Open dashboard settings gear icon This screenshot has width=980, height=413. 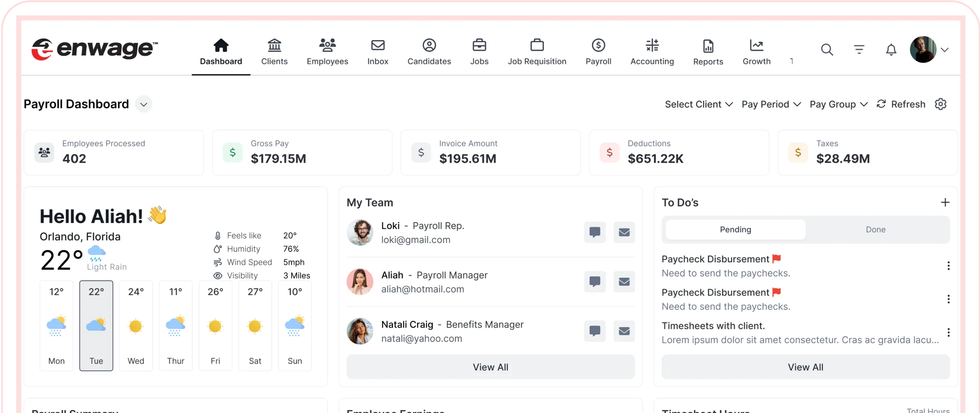[940, 104]
